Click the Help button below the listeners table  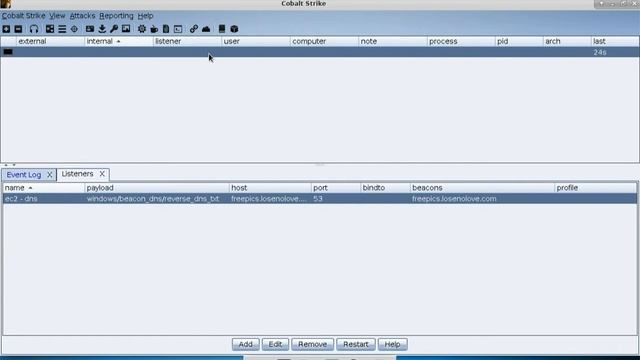pos(392,344)
